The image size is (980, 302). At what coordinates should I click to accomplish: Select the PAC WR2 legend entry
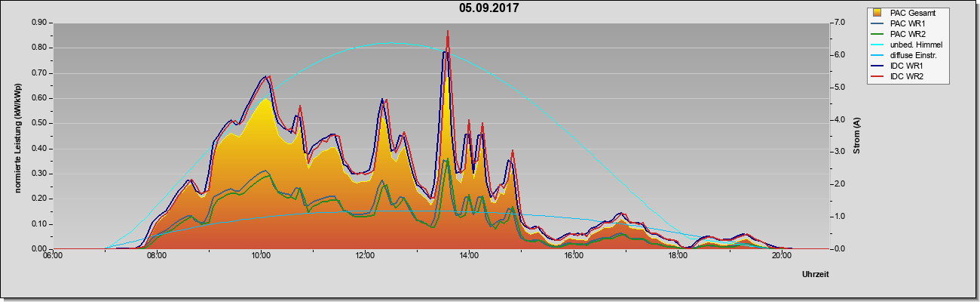pos(906,34)
